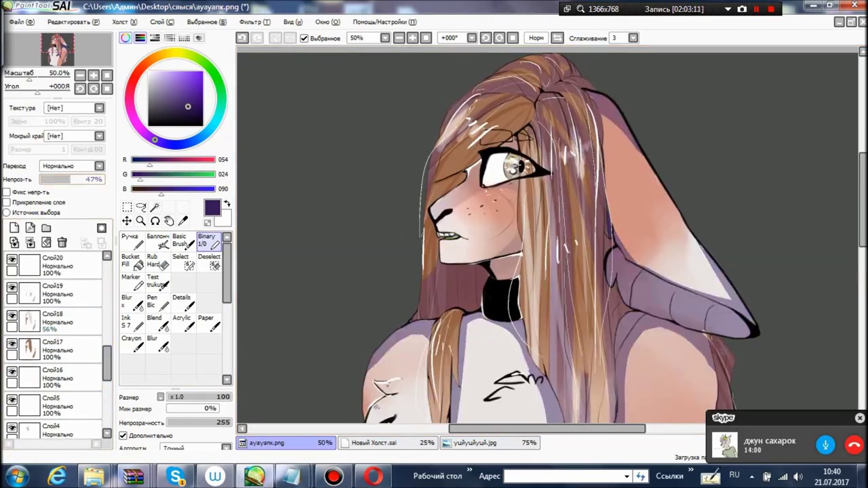Open the Фильтр menu
The image size is (868, 488).
click(x=254, y=22)
